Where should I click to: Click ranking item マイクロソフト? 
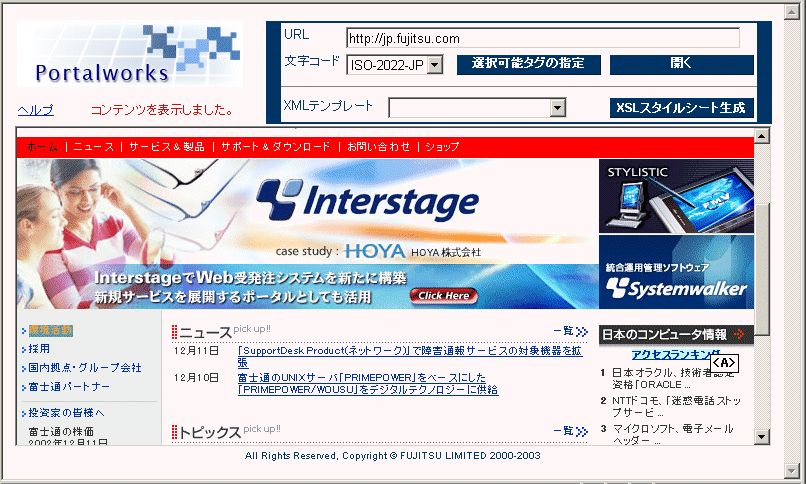tap(672, 434)
